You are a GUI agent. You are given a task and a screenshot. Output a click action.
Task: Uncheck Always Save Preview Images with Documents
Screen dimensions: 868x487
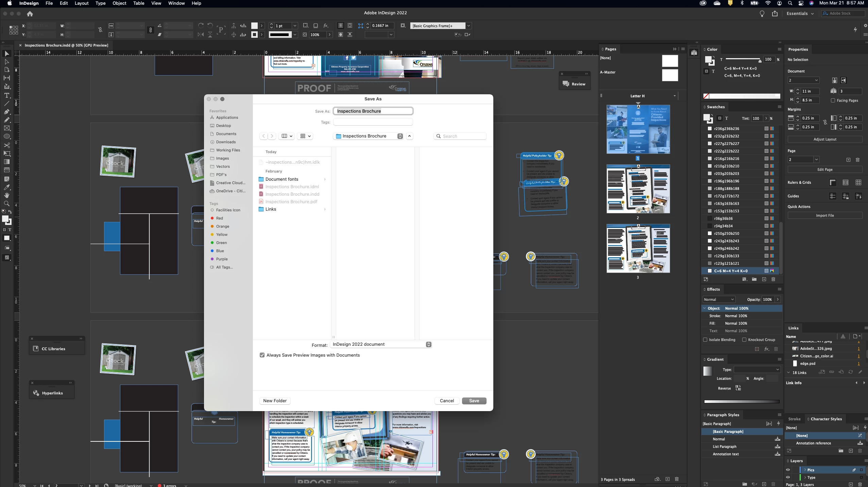pyautogui.click(x=262, y=355)
